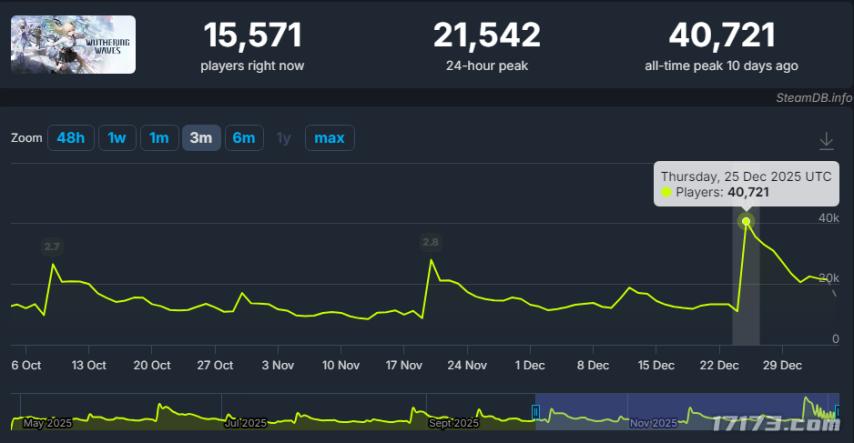Click the Wuthering Waves game thumbnail
Image resolution: width=854 pixels, height=443 pixels.
pyautogui.click(x=73, y=45)
